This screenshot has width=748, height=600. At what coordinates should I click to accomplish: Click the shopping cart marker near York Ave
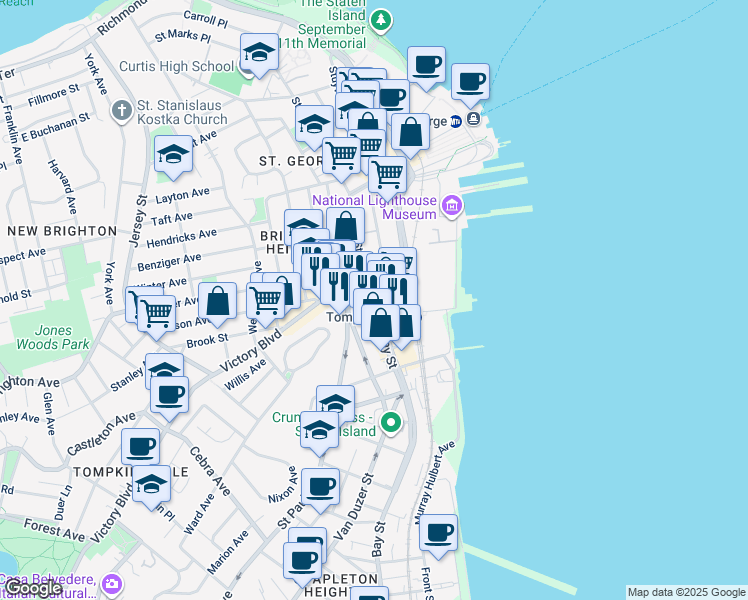point(155,311)
